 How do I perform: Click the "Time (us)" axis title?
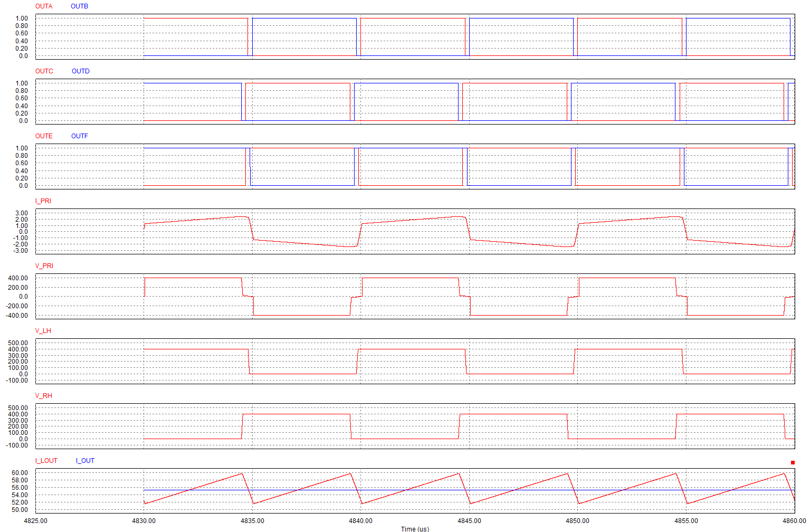(415, 529)
